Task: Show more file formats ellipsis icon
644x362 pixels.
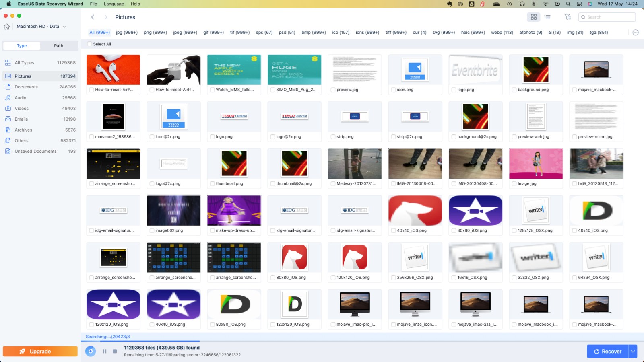Action: (x=636, y=33)
